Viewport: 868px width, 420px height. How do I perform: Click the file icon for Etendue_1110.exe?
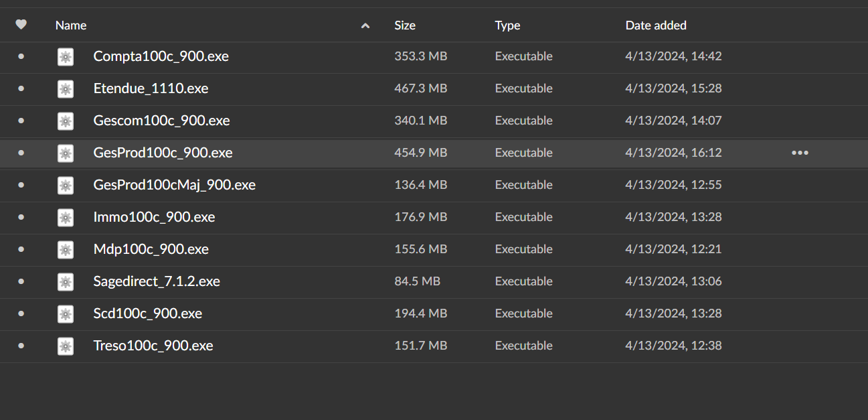(x=65, y=89)
